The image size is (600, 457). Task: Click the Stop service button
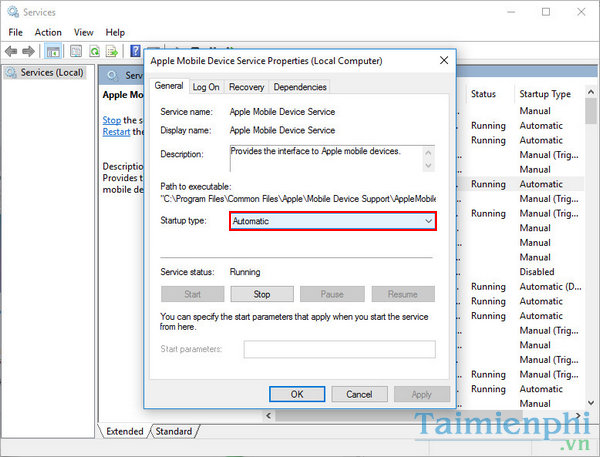point(262,294)
